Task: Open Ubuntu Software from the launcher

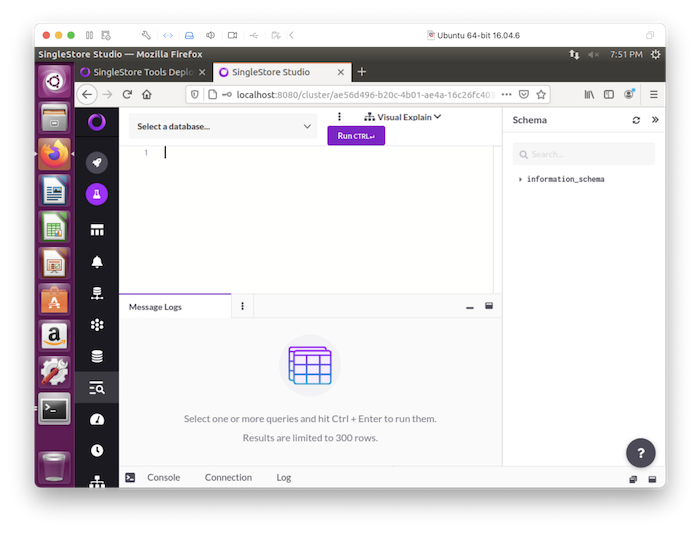Action: 54,300
